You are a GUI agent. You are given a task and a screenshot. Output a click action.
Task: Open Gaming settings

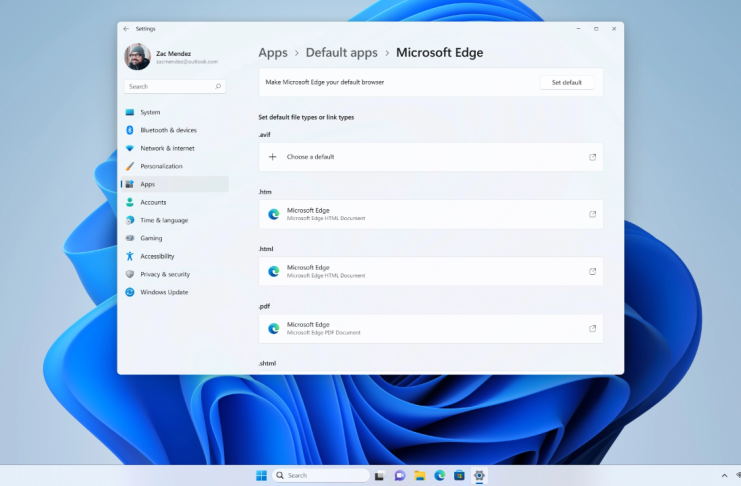pos(175,238)
